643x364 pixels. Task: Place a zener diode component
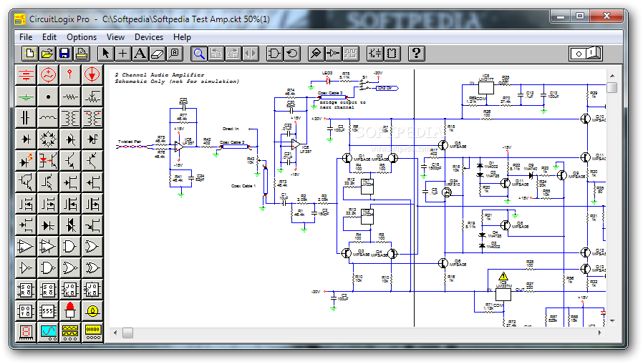[x=70, y=139]
